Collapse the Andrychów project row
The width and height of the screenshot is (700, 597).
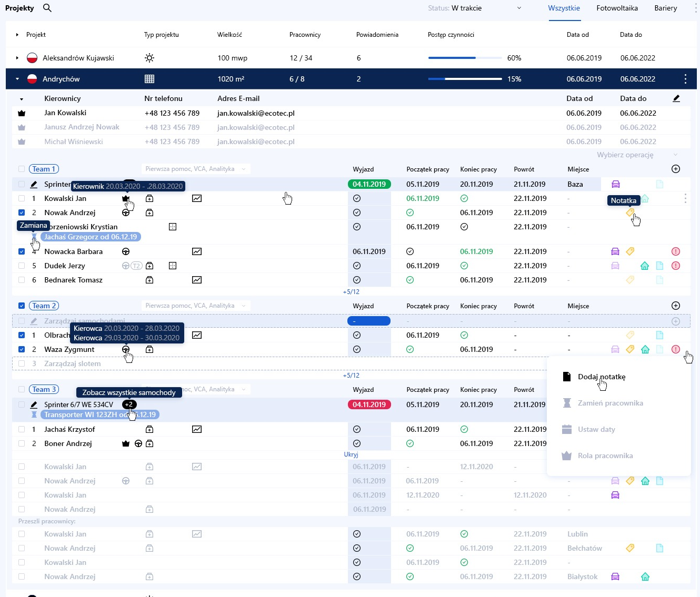pyautogui.click(x=17, y=79)
